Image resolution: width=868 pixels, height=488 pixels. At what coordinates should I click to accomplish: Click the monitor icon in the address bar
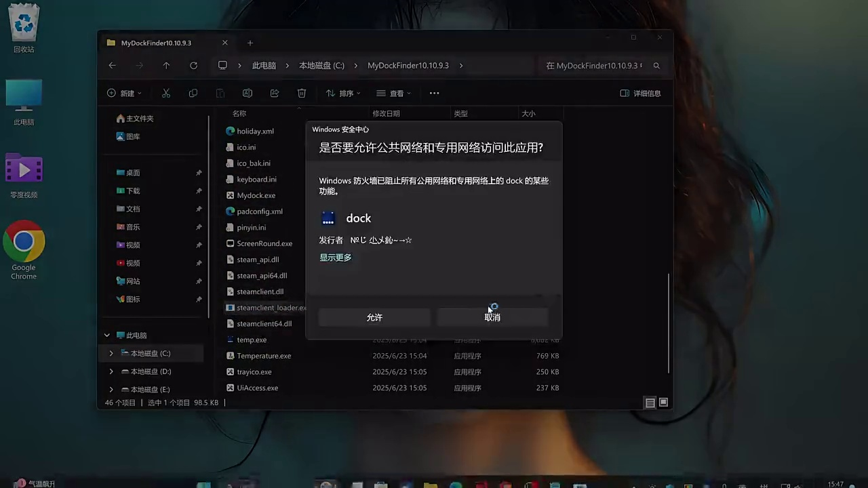[x=222, y=65]
